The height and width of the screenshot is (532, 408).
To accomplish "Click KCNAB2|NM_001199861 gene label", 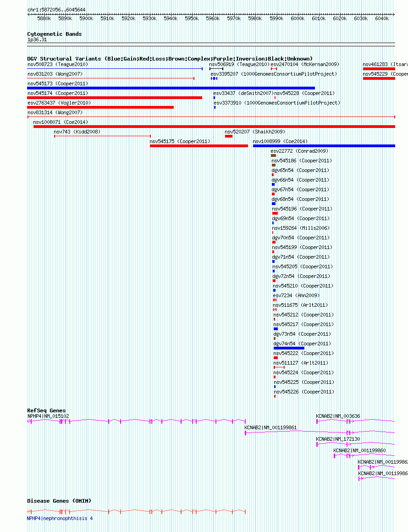I will coord(270,427).
